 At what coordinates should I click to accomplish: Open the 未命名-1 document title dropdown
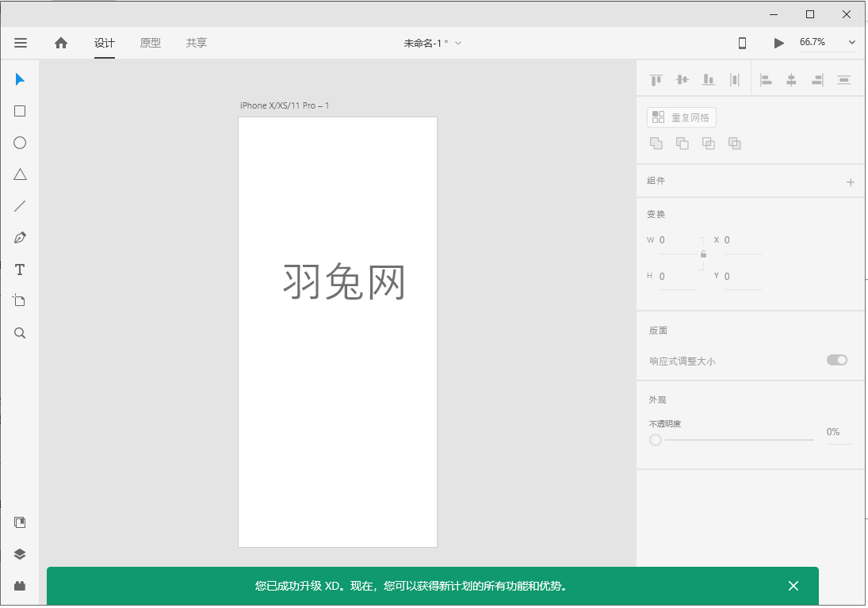(432, 43)
